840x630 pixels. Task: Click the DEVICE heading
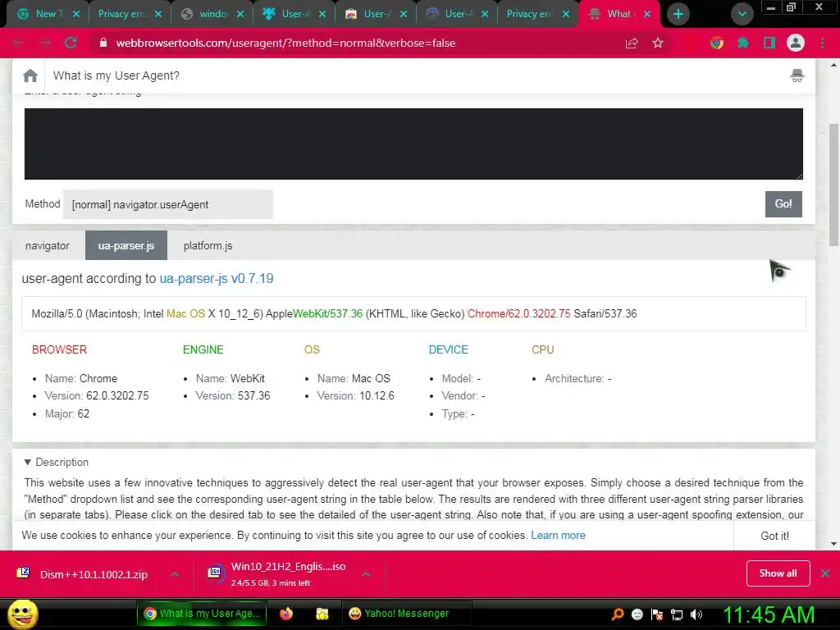449,349
